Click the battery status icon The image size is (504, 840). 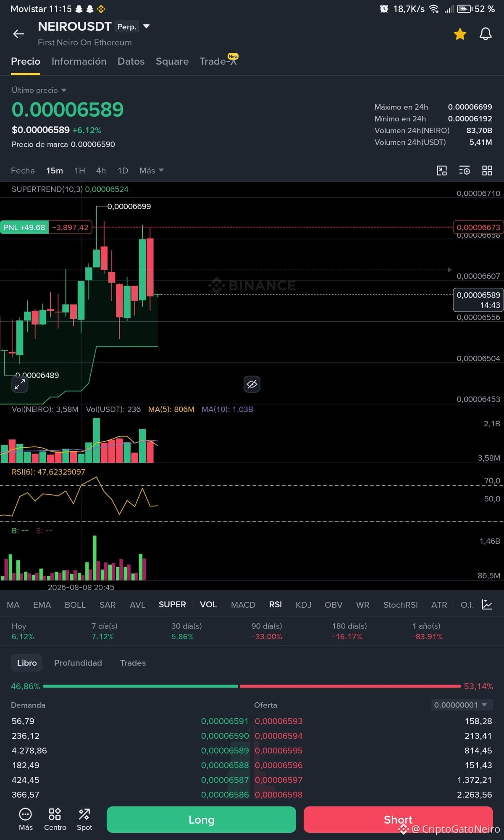(465, 9)
